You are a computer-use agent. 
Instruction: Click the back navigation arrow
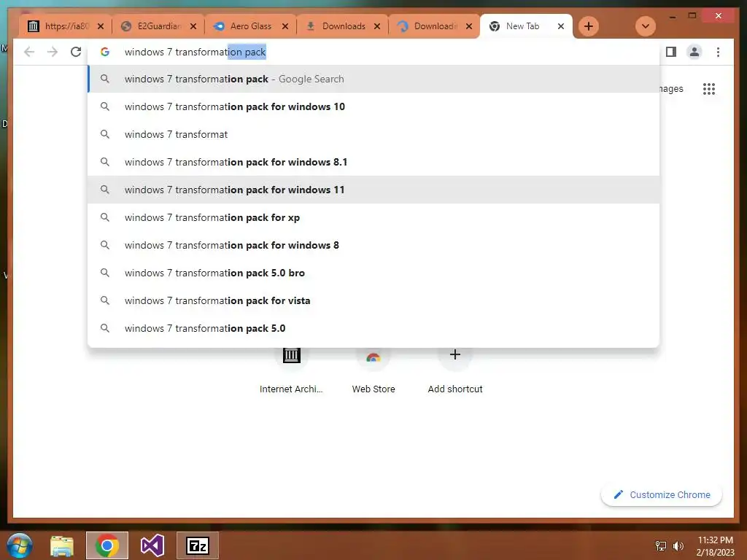(x=29, y=52)
